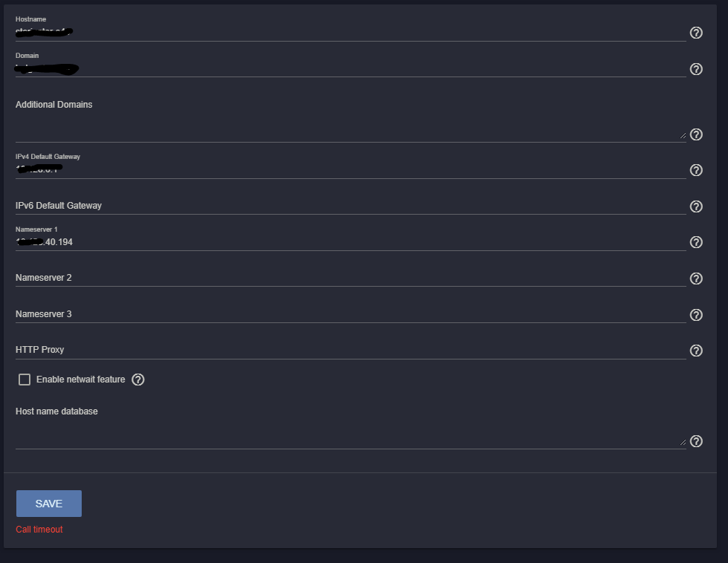The height and width of the screenshot is (563, 728).
Task: Show help for Nameserver 1
Action: pyautogui.click(x=696, y=242)
